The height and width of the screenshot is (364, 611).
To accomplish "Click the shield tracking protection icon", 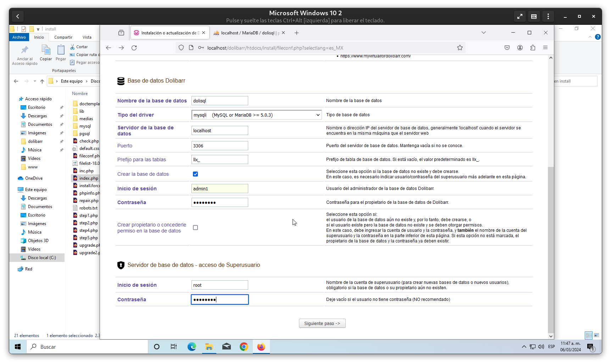I will click(181, 48).
